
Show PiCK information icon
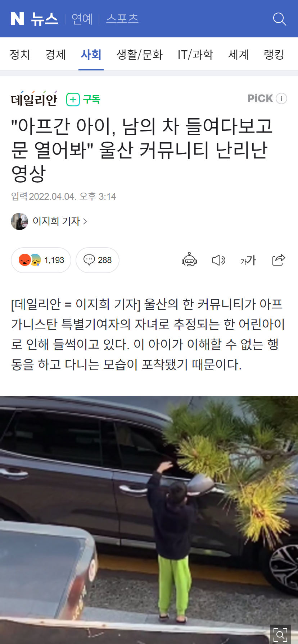[x=281, y=98]
